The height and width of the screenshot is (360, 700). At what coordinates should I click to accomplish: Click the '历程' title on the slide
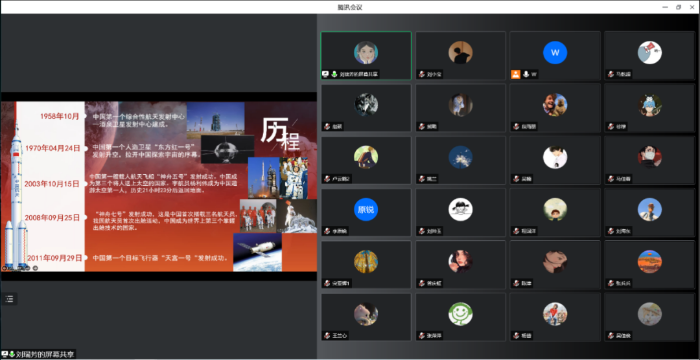point(281,134)
